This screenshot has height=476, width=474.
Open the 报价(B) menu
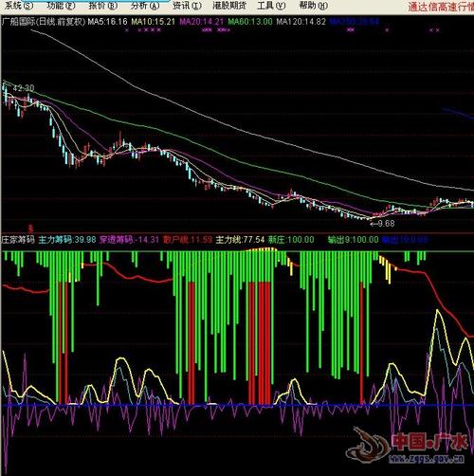point(103,6)
